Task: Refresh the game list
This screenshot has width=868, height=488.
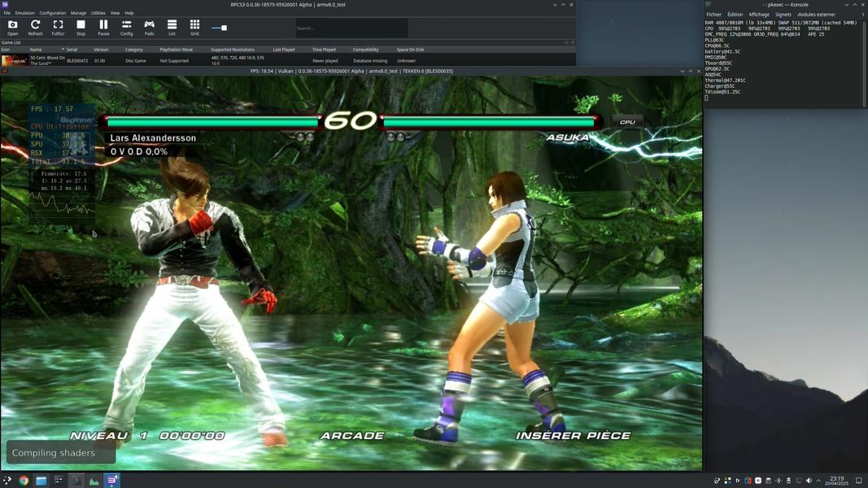Action: point(35,28)
